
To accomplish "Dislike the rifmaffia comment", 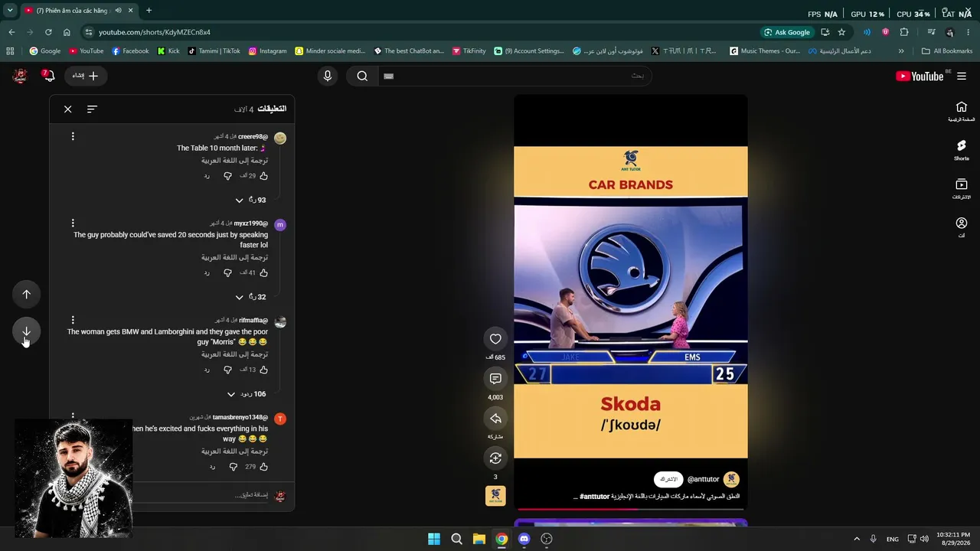I will click(x=227, y=370).
